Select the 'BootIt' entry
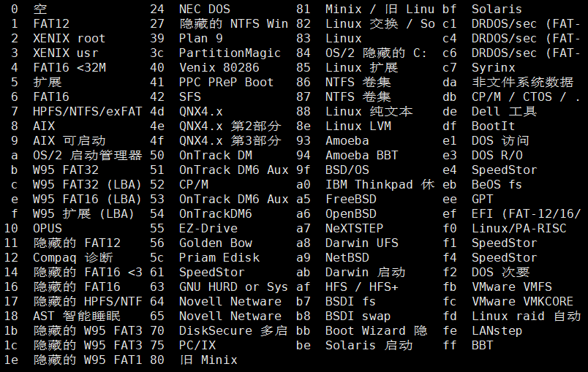This screenshot has width=588, height=372. tap(494, 126)
